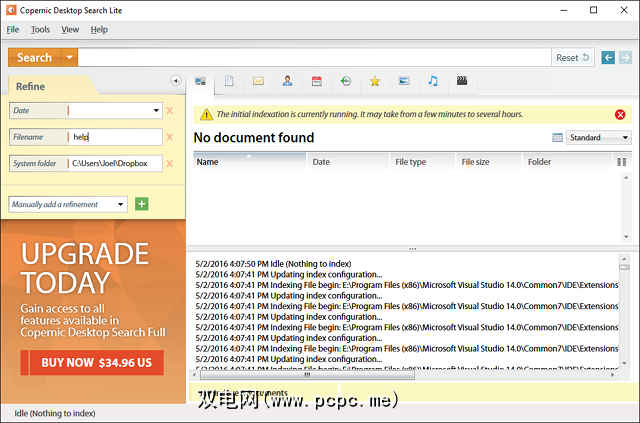Click the status bar Idle (Nothing to index)

pos(55,414)
